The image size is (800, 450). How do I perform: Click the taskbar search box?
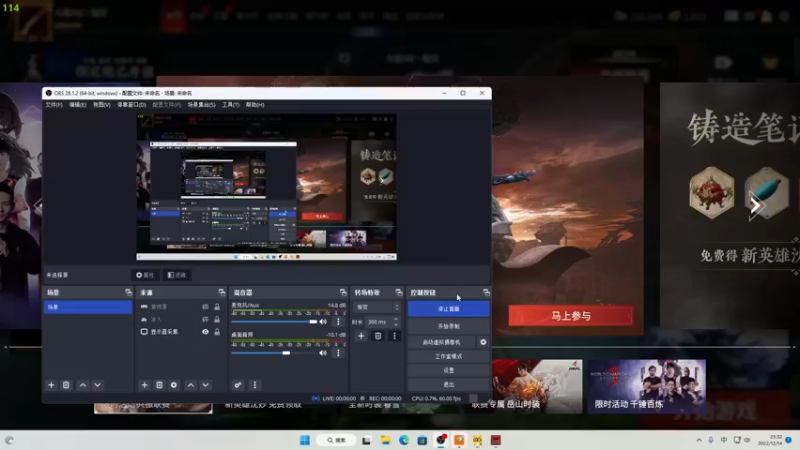(x=336, y=440)
